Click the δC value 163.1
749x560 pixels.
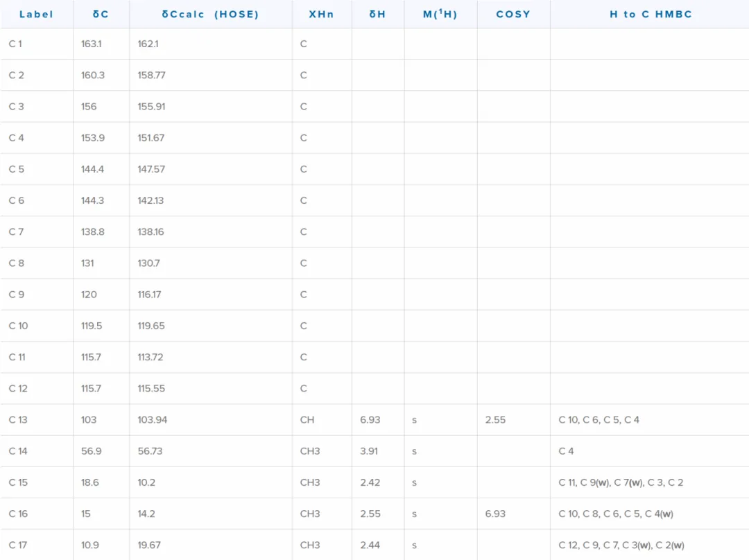(91, 44)
